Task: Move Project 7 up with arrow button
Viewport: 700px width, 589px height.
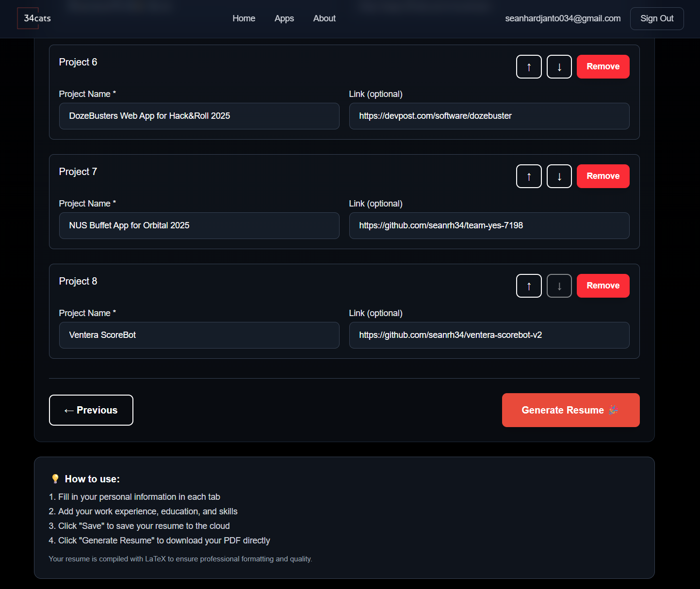Action: (529, 176)
